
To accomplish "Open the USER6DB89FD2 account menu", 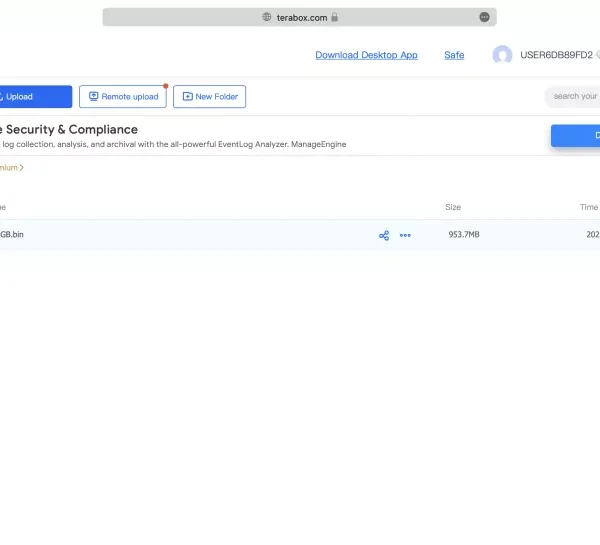I will pos(556,55).
